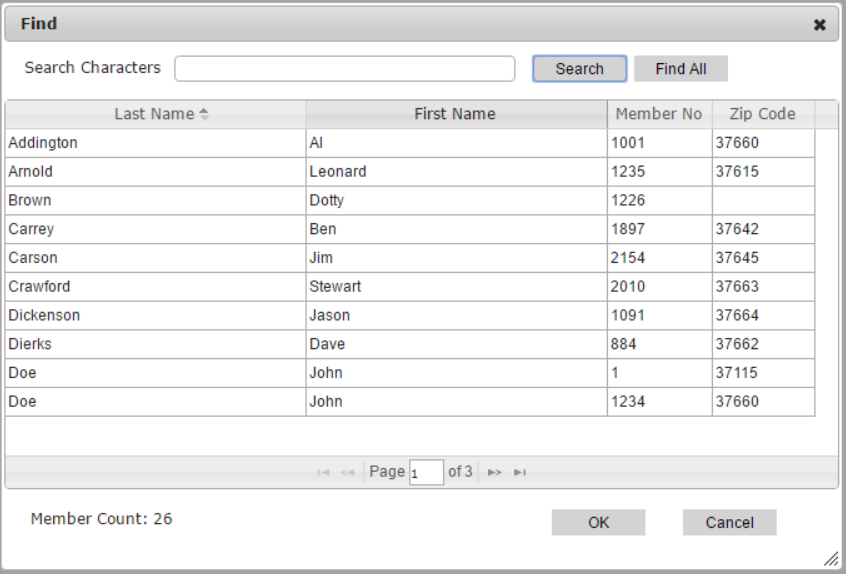Select first name Al cell
Screen dimensions: 846x574
(456, 143)
